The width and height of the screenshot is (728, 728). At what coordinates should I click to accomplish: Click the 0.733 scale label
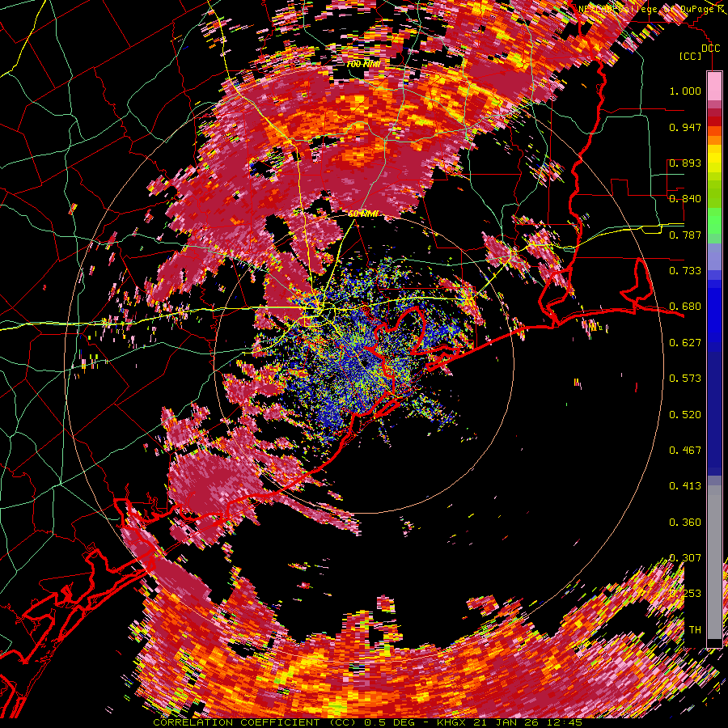click(685, 271)
